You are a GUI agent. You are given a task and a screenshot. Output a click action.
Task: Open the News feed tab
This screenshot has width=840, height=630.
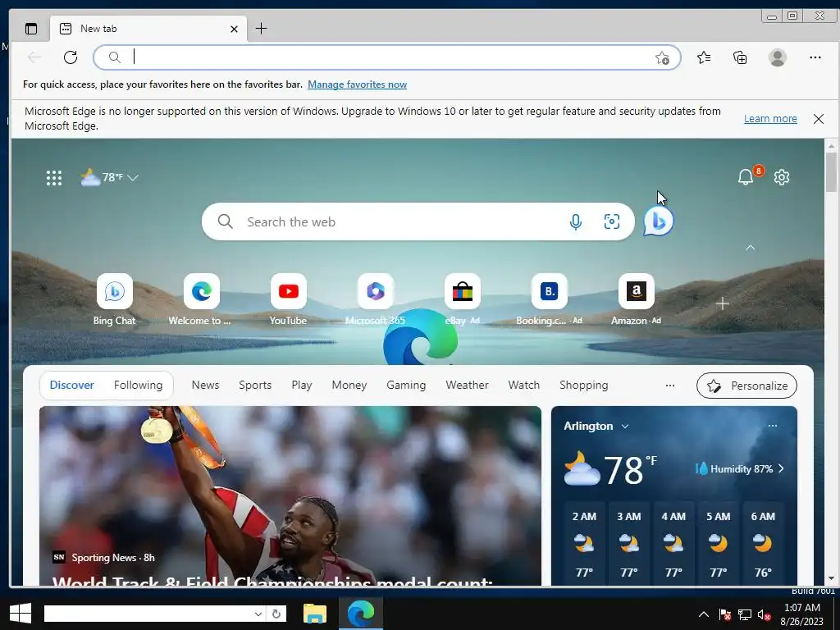[205, 386]
